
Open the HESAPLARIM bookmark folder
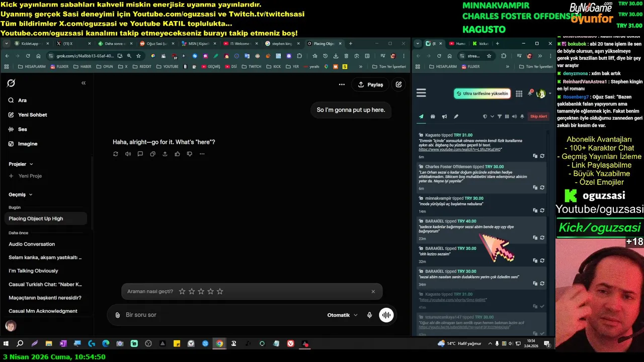(x=32, y=66)
